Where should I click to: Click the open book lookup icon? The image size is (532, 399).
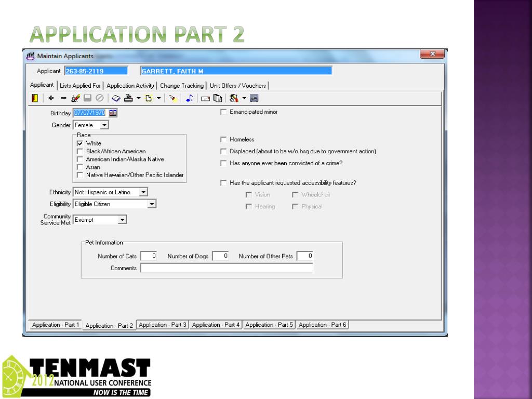116,98
